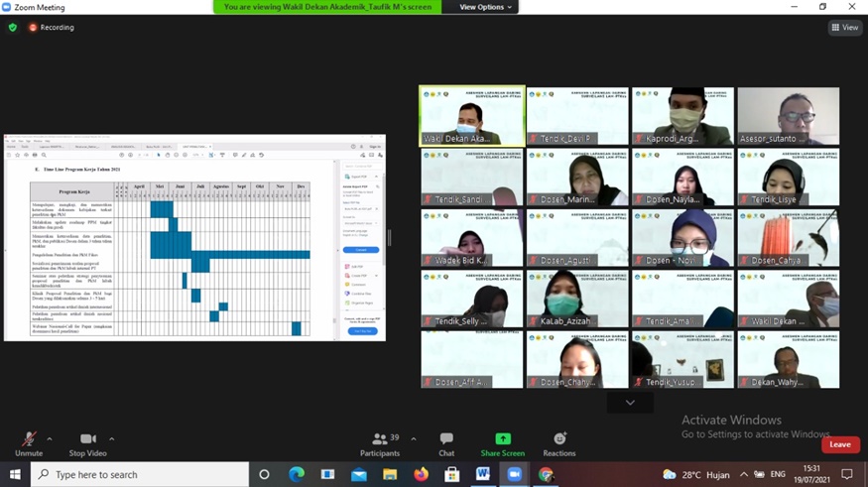Open Microsoft Word from the taskbar
This screenshot has width=868, height=487.
tap(483, 475)
